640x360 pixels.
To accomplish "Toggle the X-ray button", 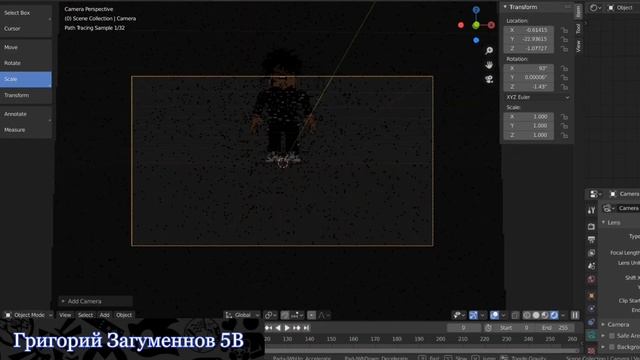I will coord(516,315).
